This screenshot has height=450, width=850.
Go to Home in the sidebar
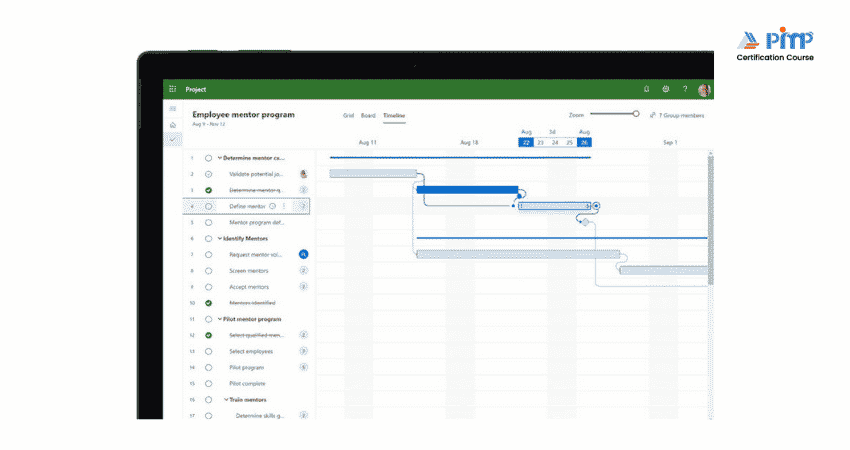tap(173, 125)
